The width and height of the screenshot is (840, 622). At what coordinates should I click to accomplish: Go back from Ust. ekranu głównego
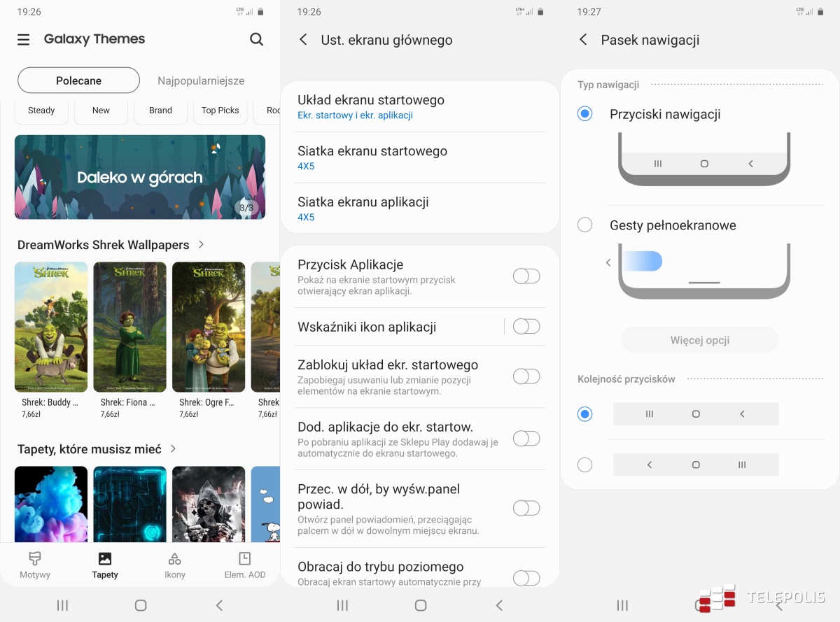(x=303, y=40)
